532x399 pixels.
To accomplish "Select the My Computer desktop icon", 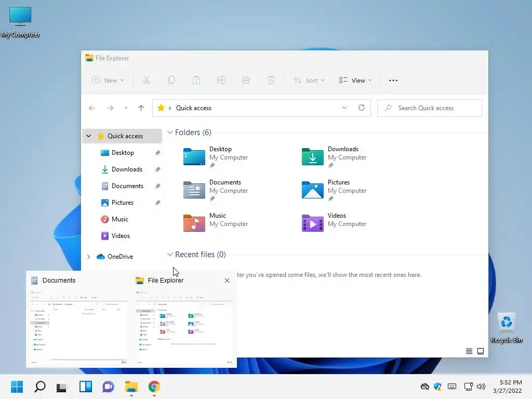I will tap(20, 22).
